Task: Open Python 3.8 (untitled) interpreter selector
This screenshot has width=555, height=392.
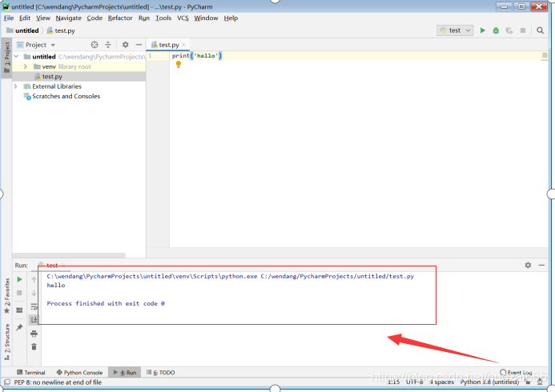Action: pyautogui.click(x=489, y=382)
